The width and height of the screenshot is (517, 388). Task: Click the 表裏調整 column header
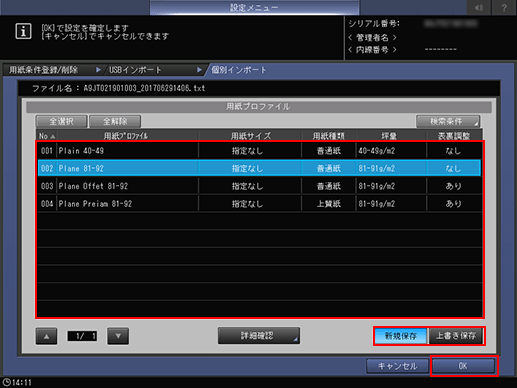[454, 136]
